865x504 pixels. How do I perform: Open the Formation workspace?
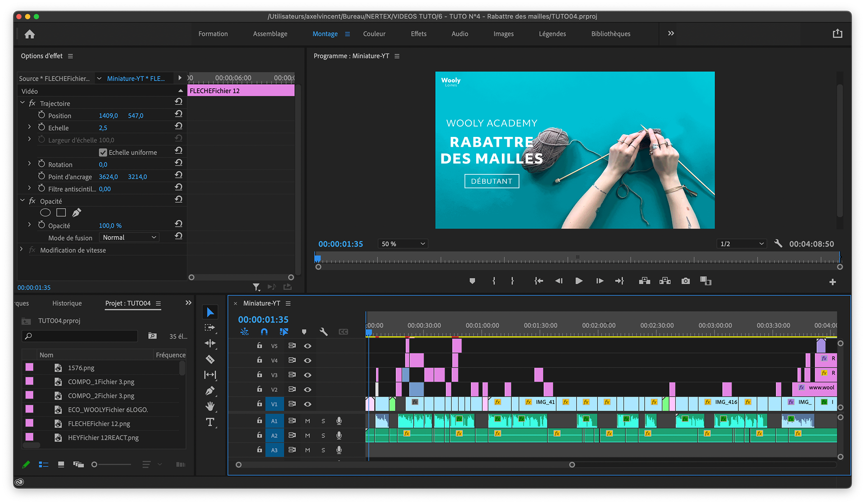coord(213,34)
